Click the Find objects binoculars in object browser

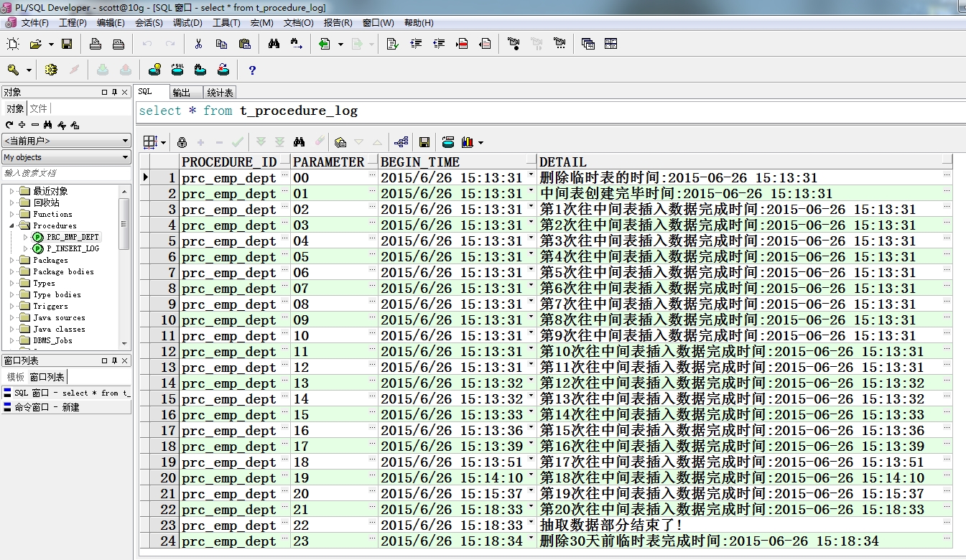(x=48, y=125)
